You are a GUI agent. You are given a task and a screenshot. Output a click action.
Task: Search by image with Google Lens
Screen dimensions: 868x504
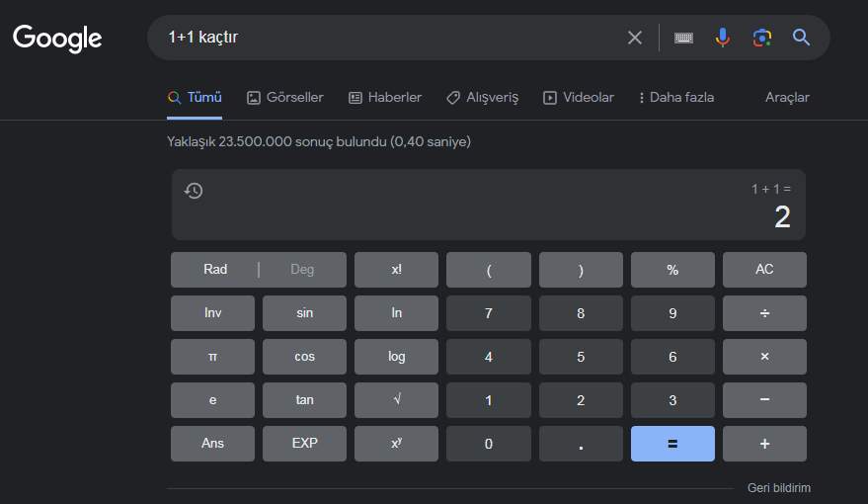coord(761,38)
